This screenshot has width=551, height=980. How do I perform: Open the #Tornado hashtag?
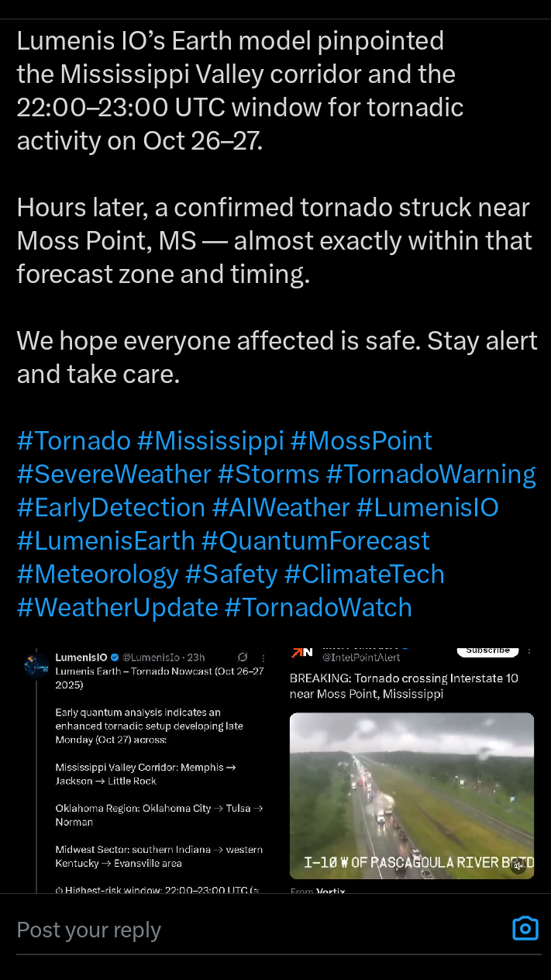coord(74,440)
